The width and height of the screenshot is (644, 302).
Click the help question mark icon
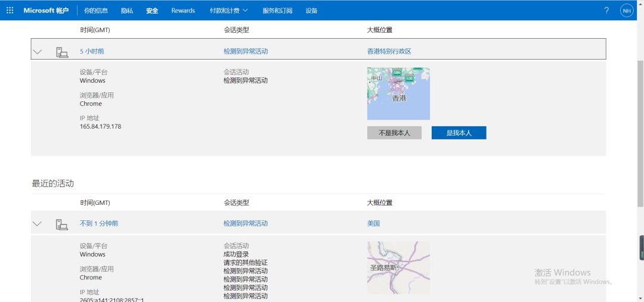[x=606, y=11]
